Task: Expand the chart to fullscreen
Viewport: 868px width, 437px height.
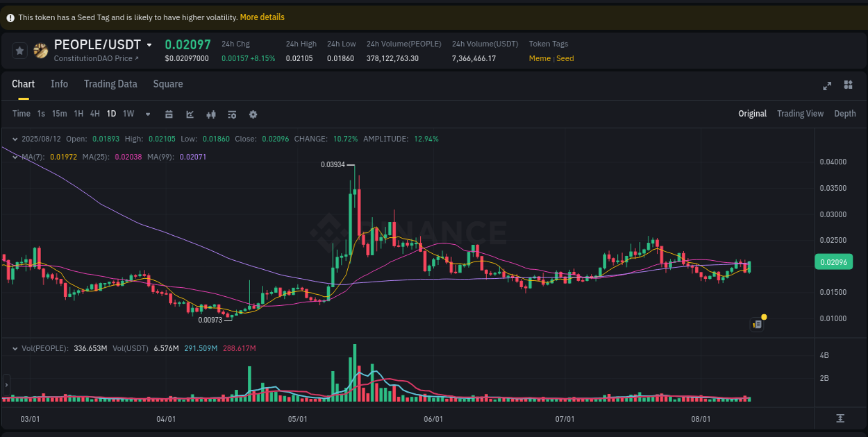Action: tap(826, 86)
